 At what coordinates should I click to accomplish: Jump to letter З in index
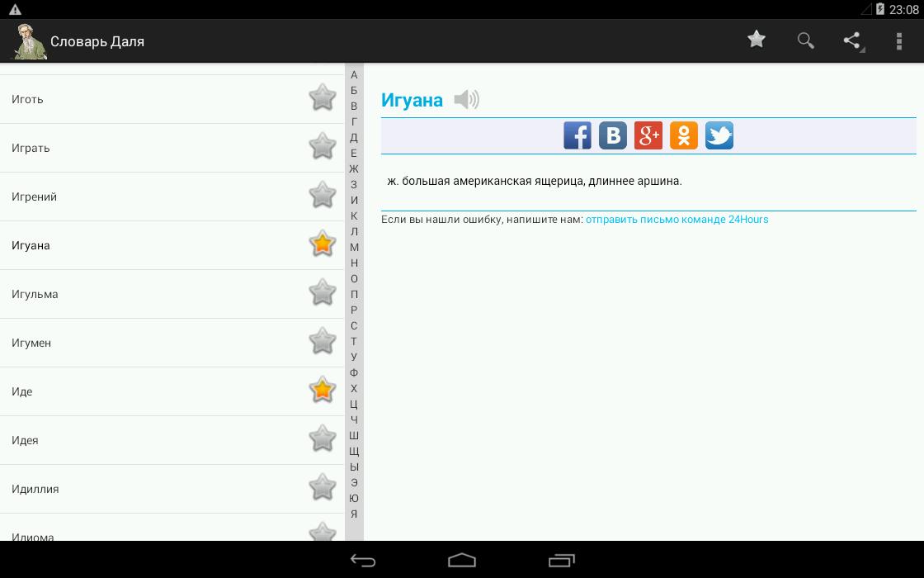pos(354,185)
